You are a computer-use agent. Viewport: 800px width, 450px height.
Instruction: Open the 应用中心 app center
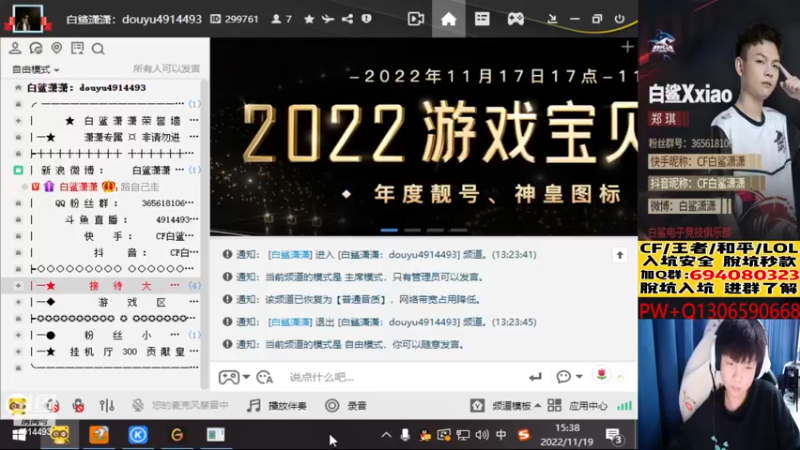[577, 406]
